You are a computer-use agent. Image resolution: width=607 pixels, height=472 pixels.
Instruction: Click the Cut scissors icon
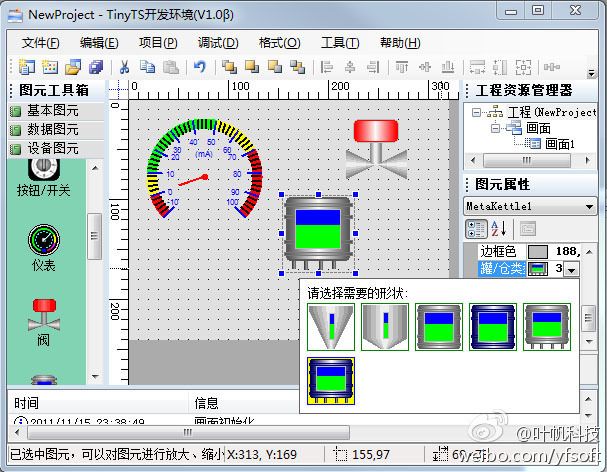(x=124, y=67)
